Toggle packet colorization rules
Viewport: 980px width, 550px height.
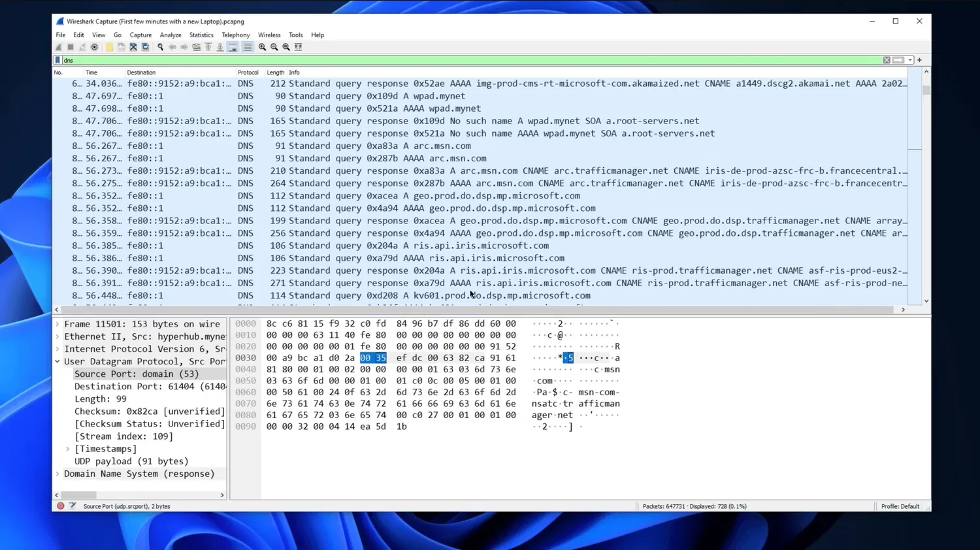tap(247, 47)
